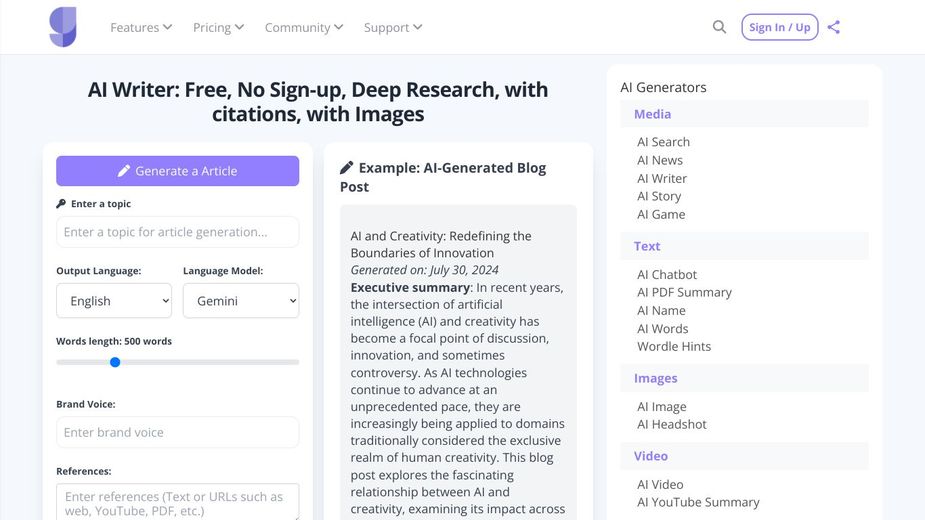The height and width of the screenshot is (520, 925).
Task: Click the pencil icon beside Example heading
Action: pyautogui.click(x=347, y=168)
